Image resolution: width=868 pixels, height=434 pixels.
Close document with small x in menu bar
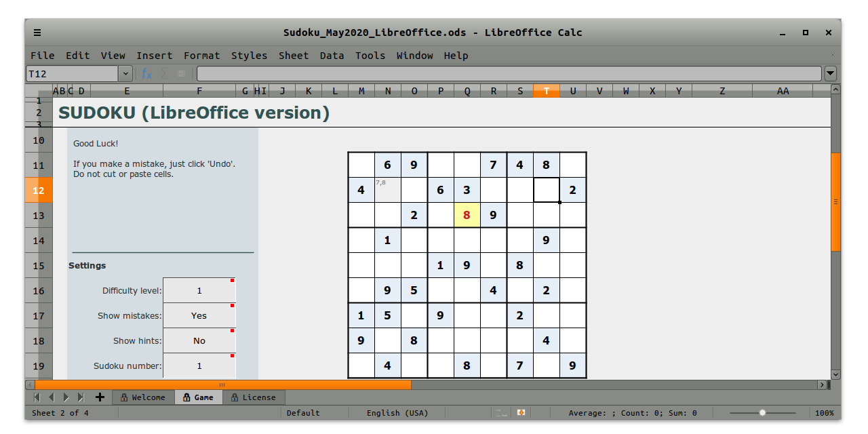pyautogui.click(x=832, y=55)
